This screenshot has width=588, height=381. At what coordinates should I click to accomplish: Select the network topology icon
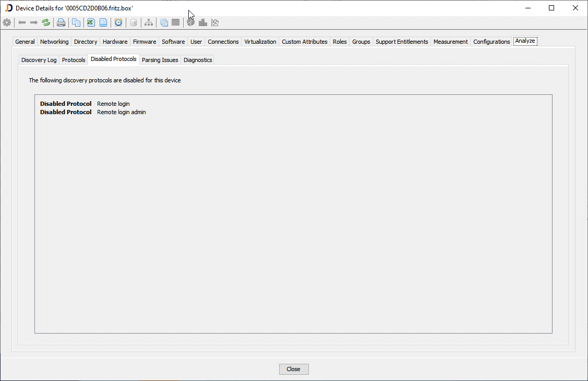(149, 22)
